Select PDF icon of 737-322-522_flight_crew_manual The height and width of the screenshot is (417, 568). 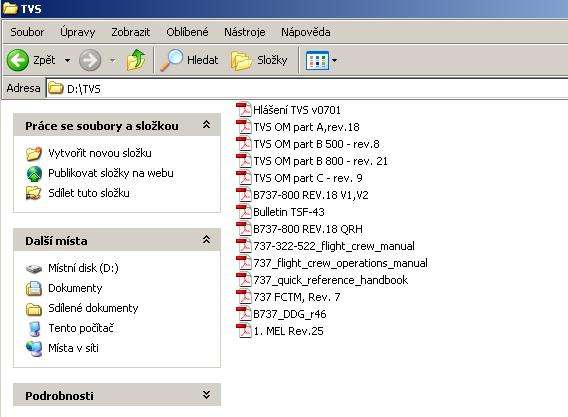(244, 246)
